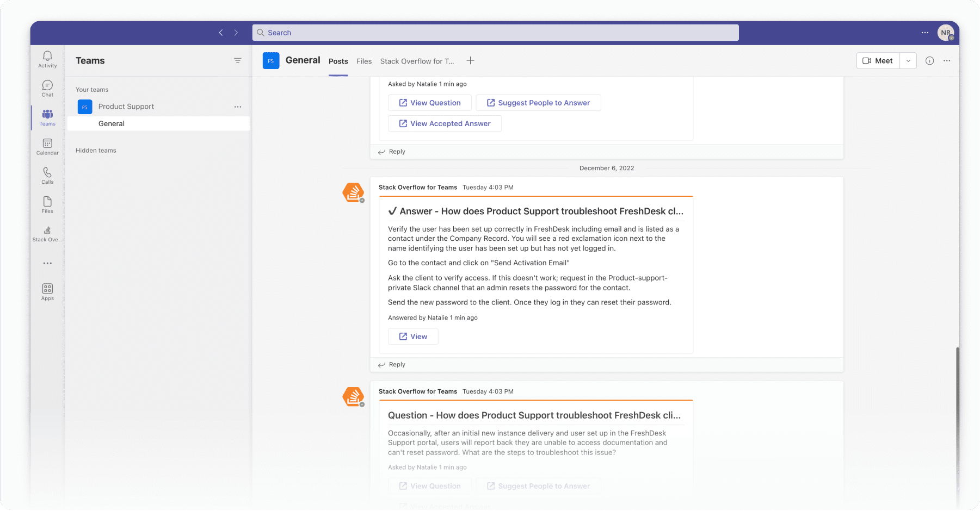Click Stack Overflow for Teams sender name on Question post
Viewport: 980px width, 511px height.
[418, 391]
